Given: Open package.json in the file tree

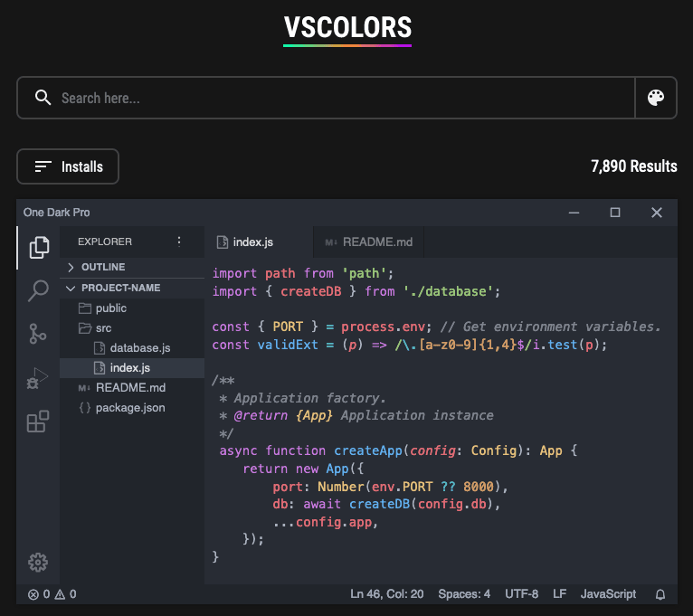Looking at the screenshot, I should [x=132, y=407].
